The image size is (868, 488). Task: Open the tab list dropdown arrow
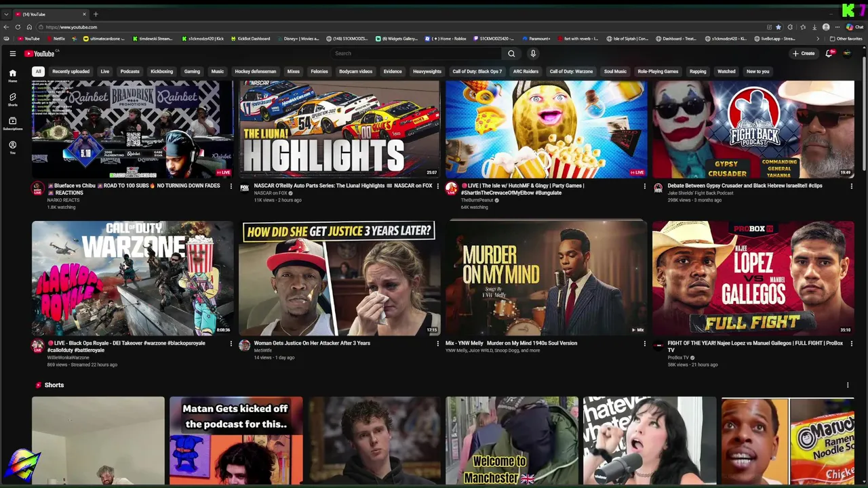[6, 14]
